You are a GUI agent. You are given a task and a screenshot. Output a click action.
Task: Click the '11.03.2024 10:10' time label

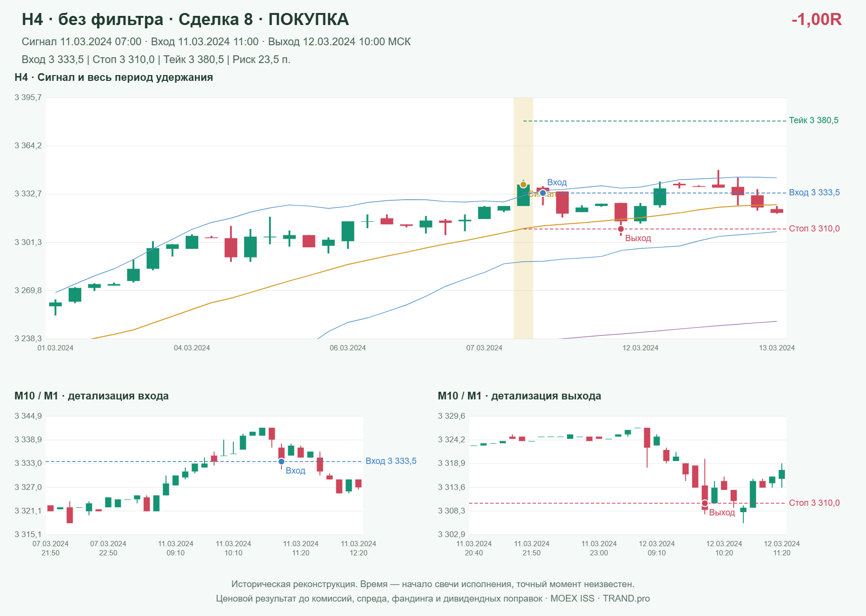(233, 548)
